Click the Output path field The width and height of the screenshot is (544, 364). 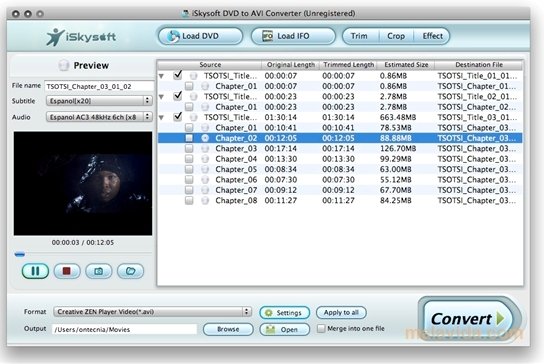pos(124,329)
